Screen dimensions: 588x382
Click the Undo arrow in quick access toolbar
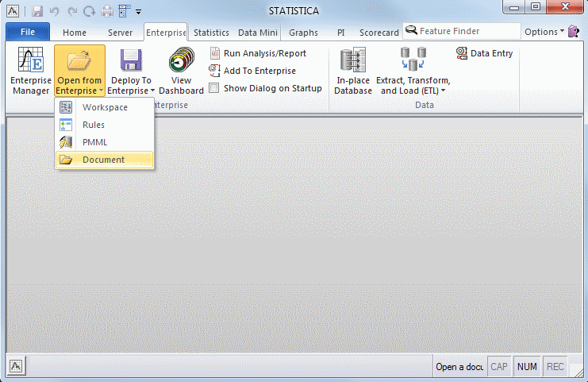click(55, 12)
